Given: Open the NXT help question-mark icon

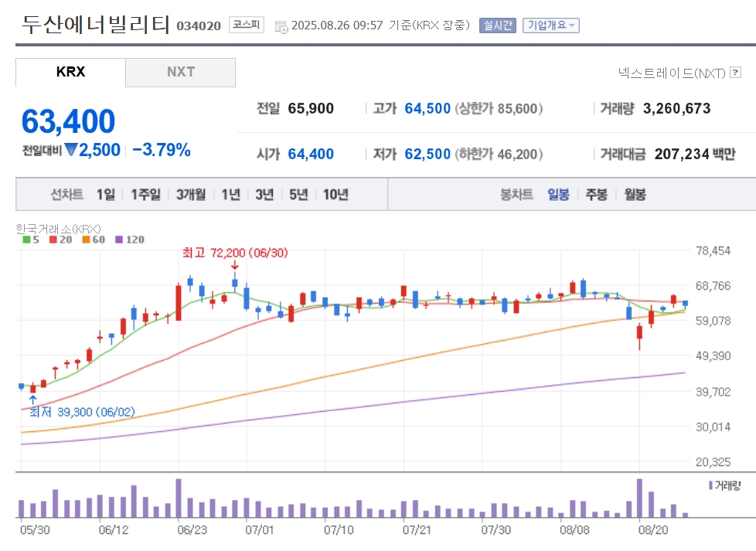Looking at the screenshot, I should click(x=736, y=73).
